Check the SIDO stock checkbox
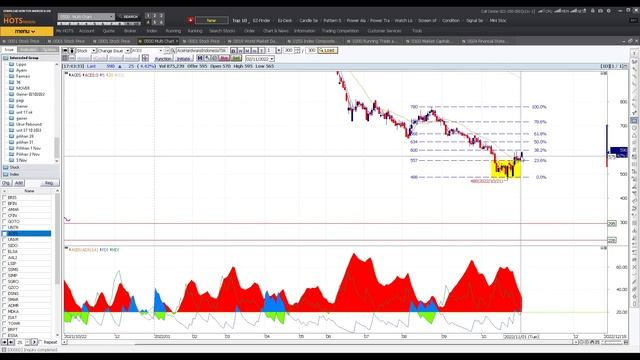The height and width of the screenshot is (360, 640). click(4, 246)
